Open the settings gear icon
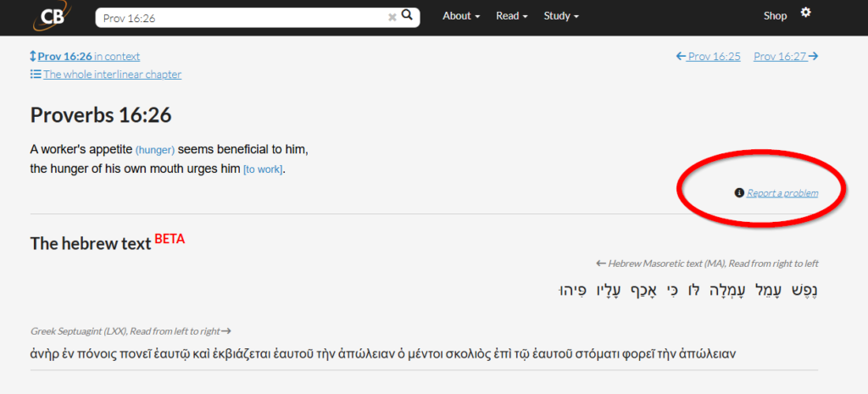 (806, 12)
